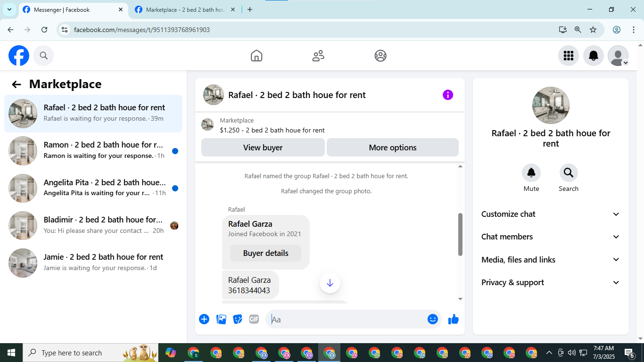
Task: Open Angelita Pita's conversation
Action: tap(93, 188)
